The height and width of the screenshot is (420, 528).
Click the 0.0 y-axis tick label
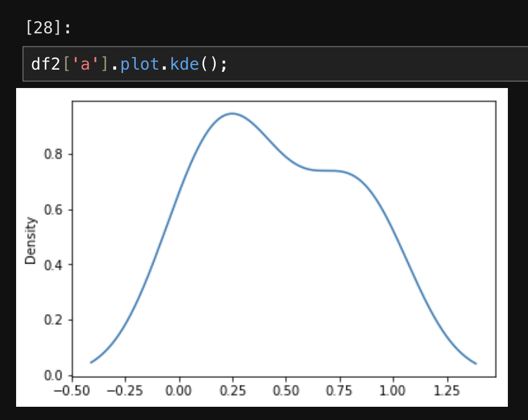coord(53,375)
